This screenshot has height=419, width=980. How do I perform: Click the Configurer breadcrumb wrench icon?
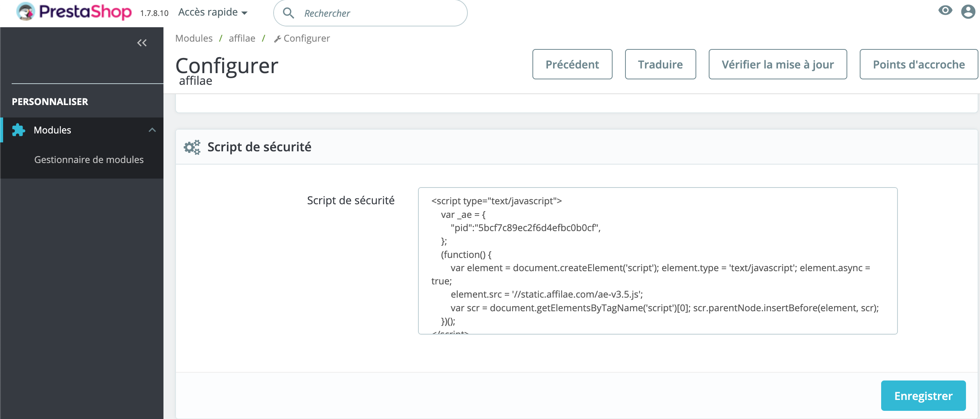[x=277, y=39]
